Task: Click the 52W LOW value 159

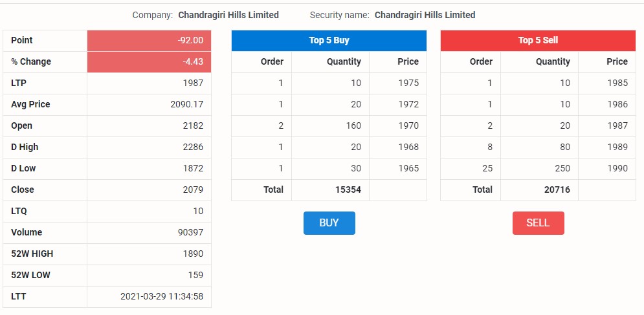Action: click(x=195, y=275)
